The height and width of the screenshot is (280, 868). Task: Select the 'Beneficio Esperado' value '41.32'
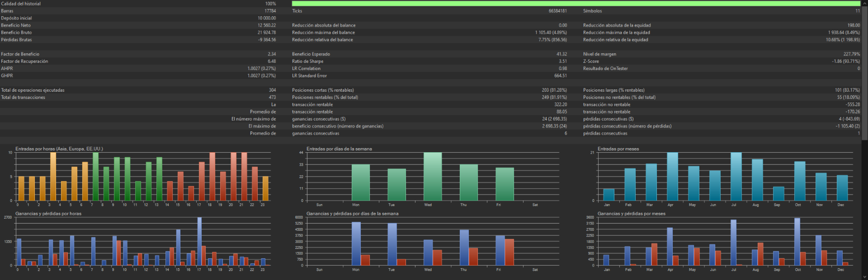[561, 54]
